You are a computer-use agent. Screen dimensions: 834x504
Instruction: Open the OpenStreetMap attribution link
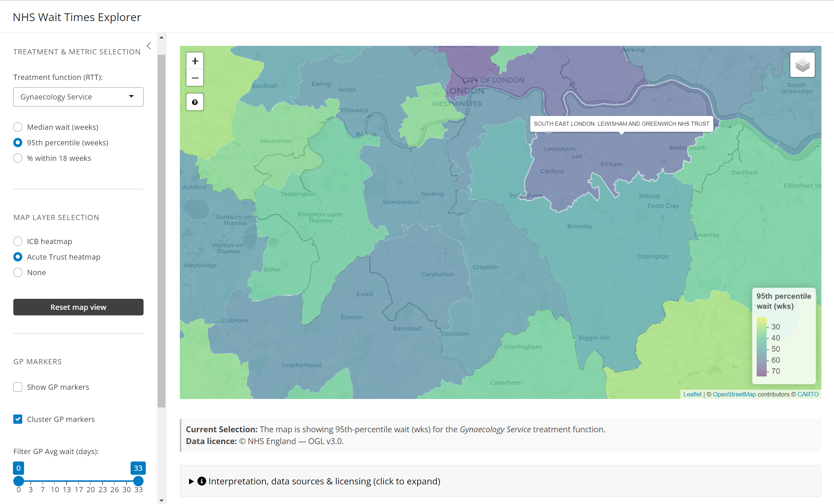click(734, 394)
